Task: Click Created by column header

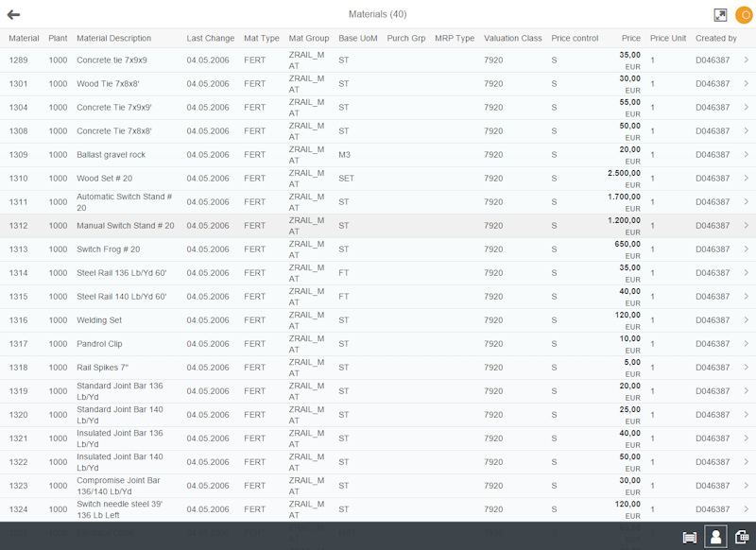Action: [x=715, y=39]
